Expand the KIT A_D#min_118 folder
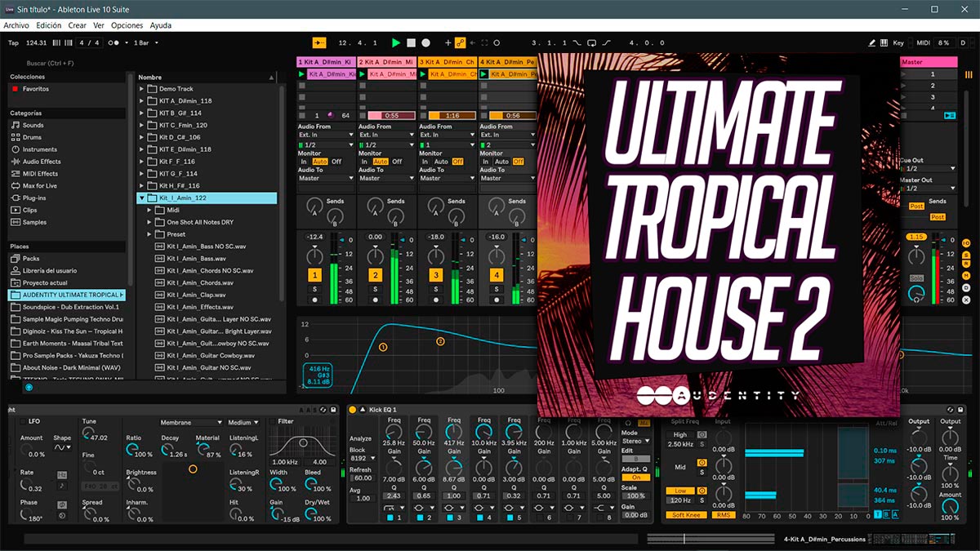Viewport: 980px width, 551px height. [x=141, y=101]
